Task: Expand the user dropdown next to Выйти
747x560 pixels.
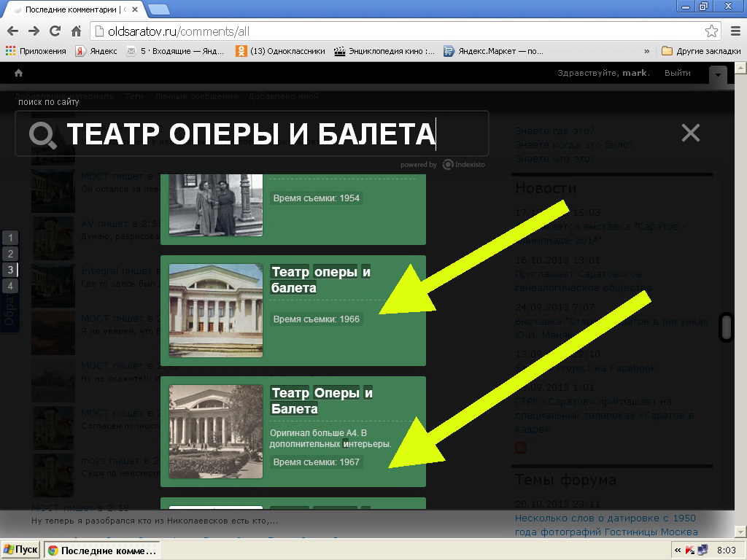Action: pyautogui.click(x=718, y=74)
